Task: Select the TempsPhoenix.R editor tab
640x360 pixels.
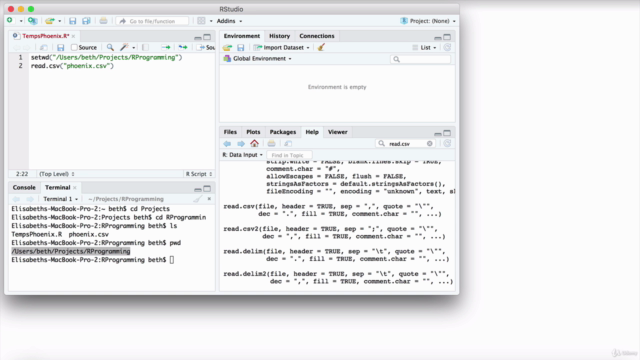Action: point(45,36)
